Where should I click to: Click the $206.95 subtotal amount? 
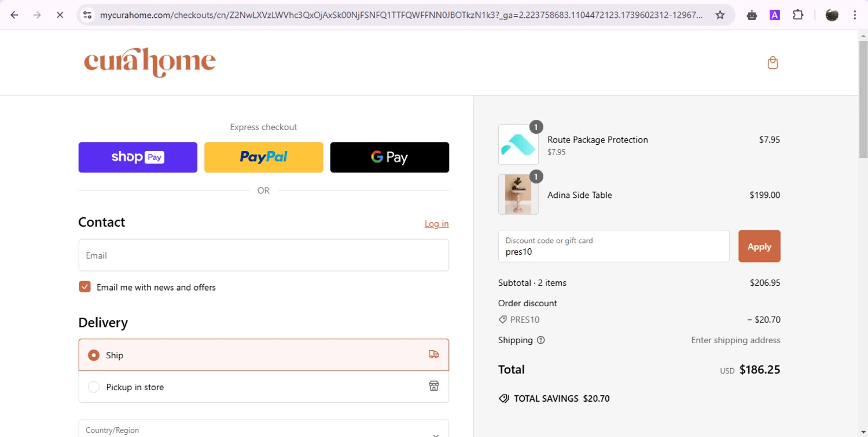pyautogui.click(x=764, y=283)
